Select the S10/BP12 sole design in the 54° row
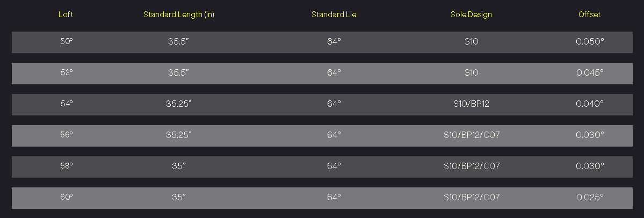Viewport: 644px width, 218px height. click(471, 104)
